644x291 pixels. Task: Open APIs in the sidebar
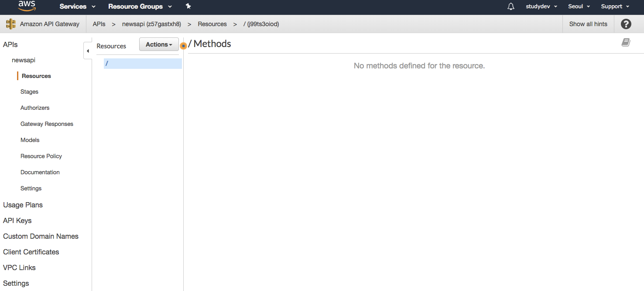point(10,44)
